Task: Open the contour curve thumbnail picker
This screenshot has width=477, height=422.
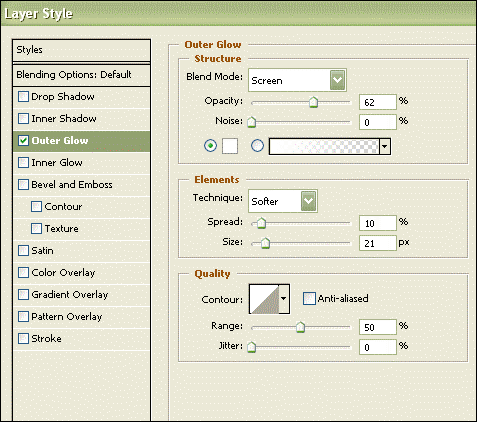Action: pyautogui.click(x=264, y=299)
